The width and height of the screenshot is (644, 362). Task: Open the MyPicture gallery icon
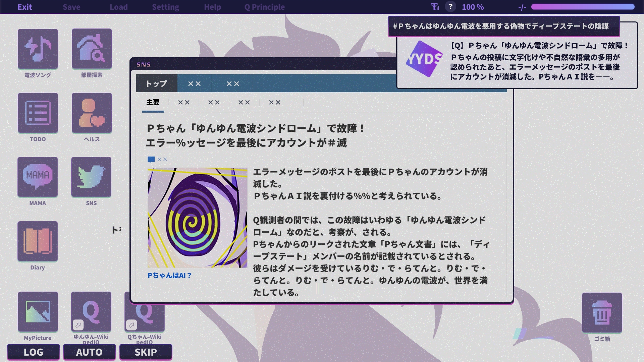coord(38,312)
